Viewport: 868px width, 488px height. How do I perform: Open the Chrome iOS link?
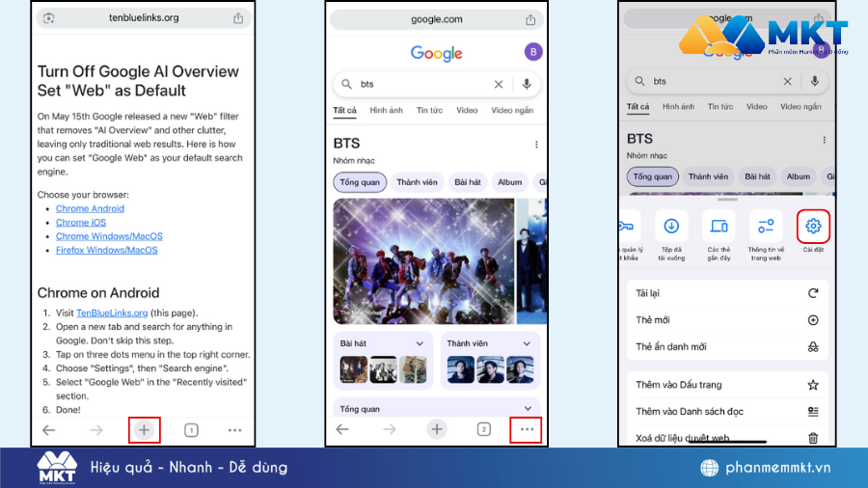click(81, 223)
